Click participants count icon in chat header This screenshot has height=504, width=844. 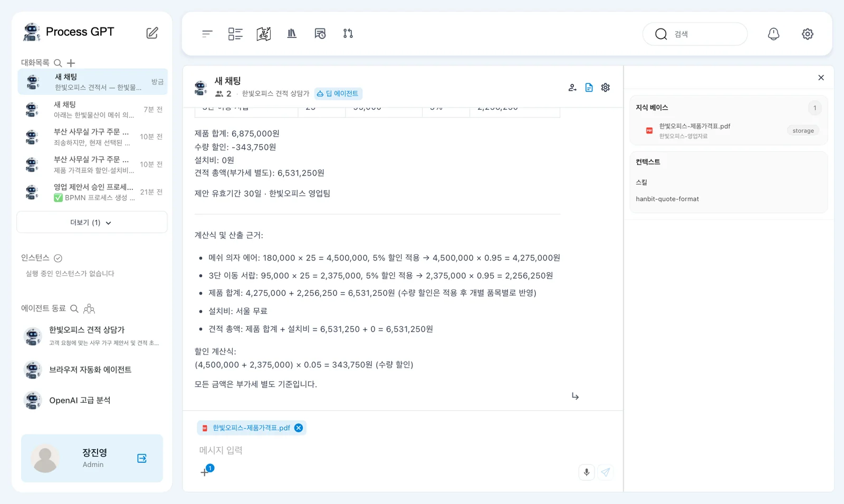pos(219,94)
